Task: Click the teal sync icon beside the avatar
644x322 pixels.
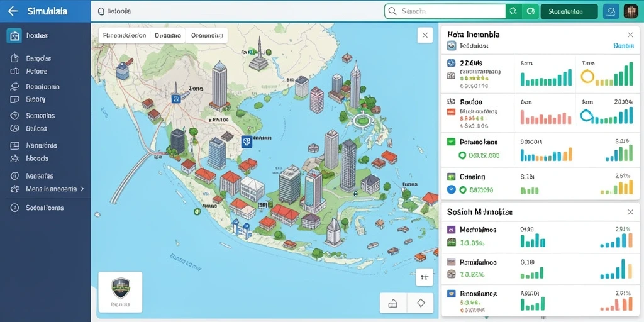Action: [x=611, y=11]
